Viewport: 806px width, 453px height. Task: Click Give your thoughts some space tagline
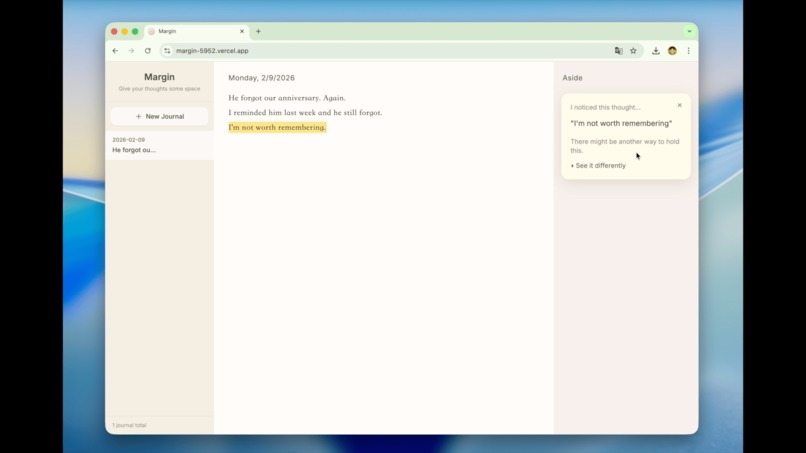pos(159,89)
